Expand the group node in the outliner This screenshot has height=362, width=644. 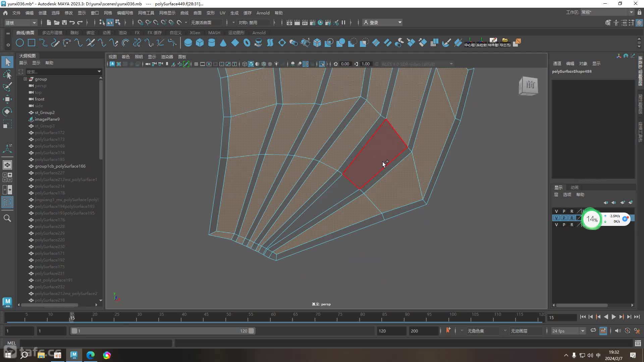click(25, 79)
